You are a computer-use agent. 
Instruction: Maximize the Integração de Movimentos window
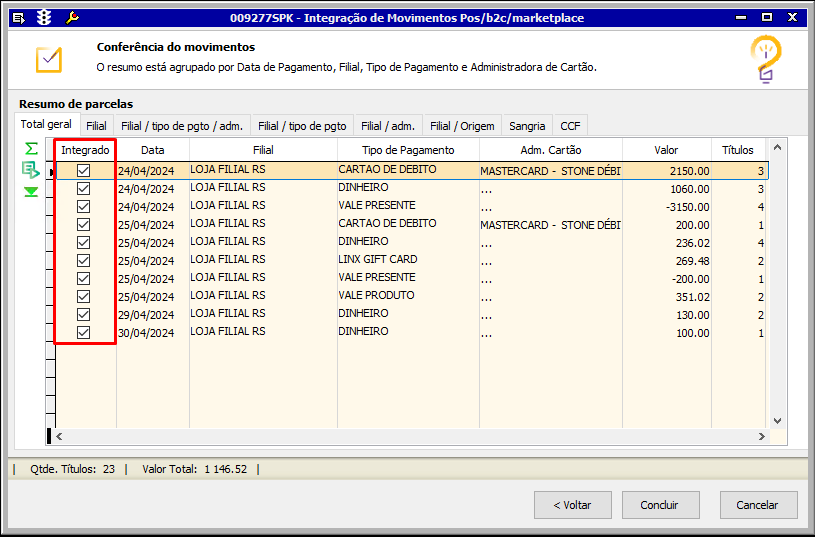767,18
